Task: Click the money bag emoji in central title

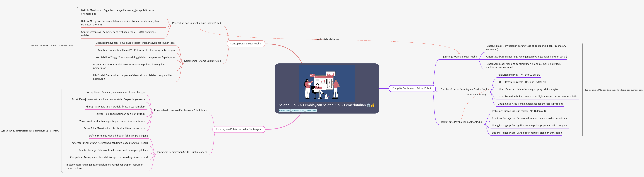Action: tap(373, 105)
